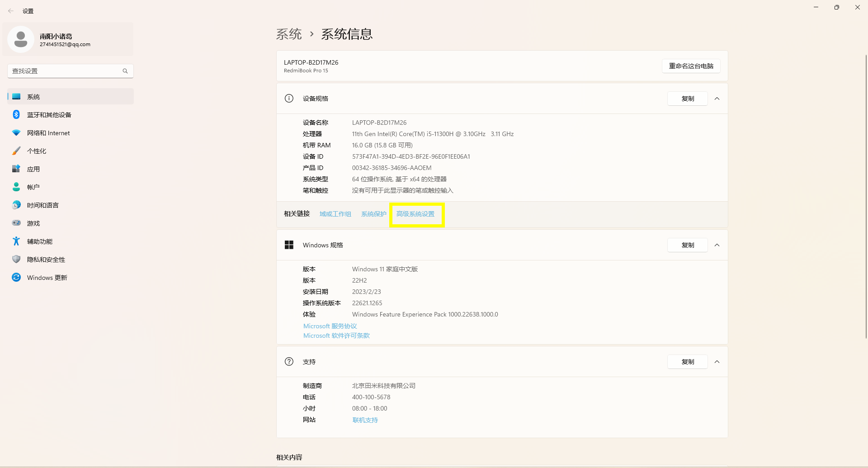
Task: Open 时间和语言 settings page
Action: (x=71, y=205)
